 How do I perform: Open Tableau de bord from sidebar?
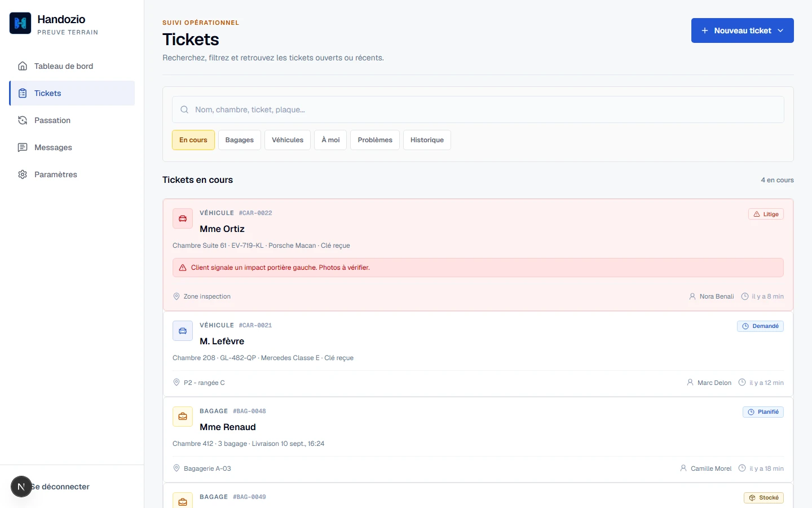point(72,66)
